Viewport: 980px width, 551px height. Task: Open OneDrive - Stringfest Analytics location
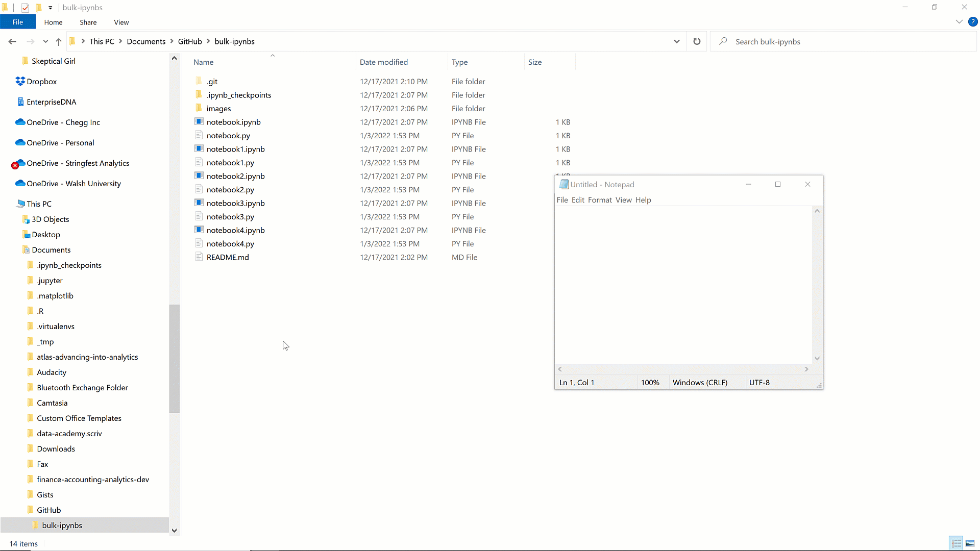pyautogui.click(x=78, y=163)
